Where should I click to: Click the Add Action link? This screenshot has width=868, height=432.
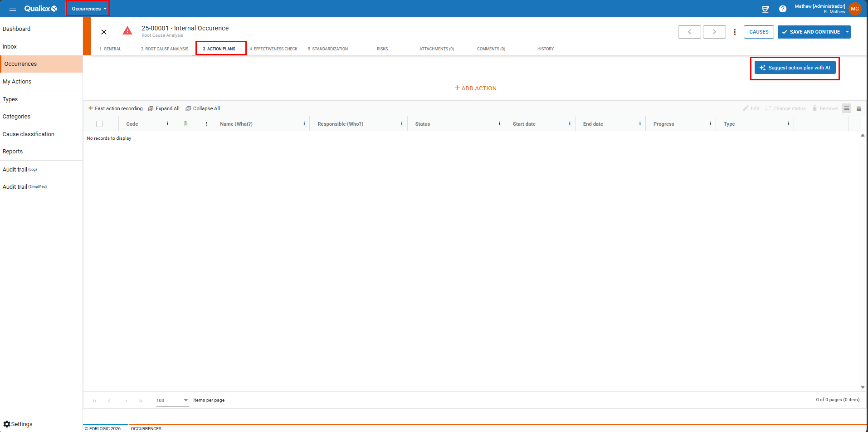click(475, 88)
